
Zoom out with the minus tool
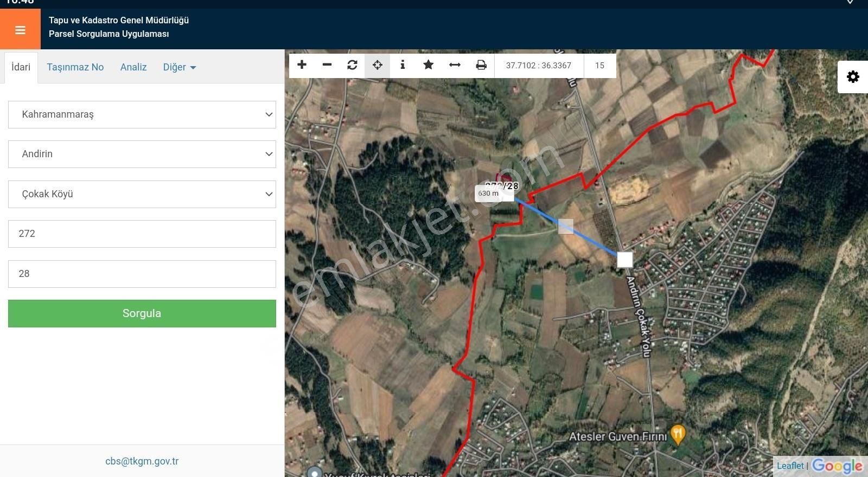coord(327,65)
